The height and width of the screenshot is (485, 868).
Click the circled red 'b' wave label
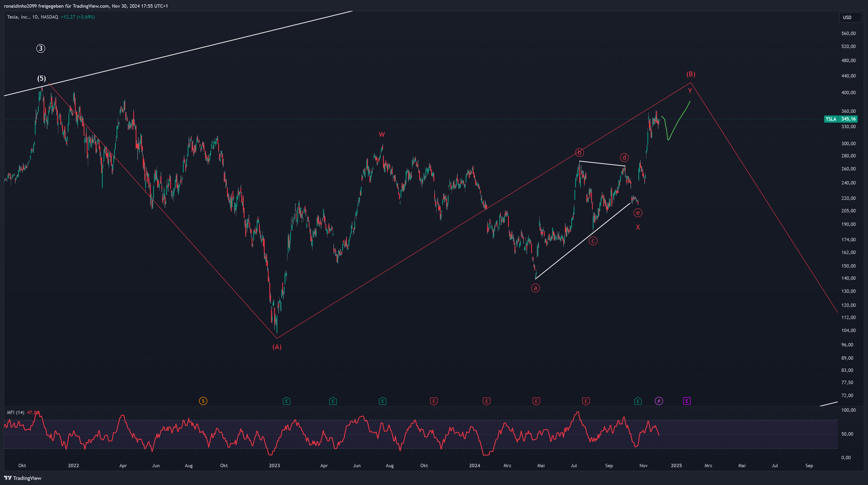click(x=579, y=153)
